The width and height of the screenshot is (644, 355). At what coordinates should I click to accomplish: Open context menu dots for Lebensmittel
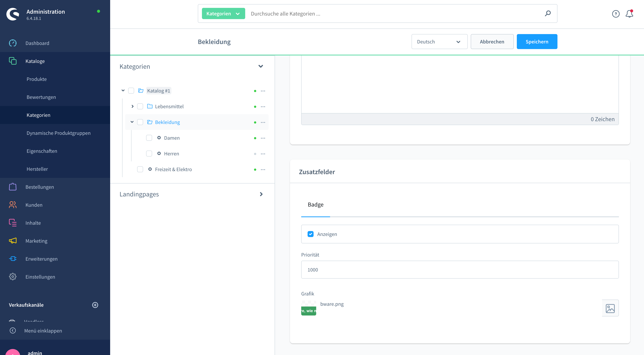(x=263, y=107)
